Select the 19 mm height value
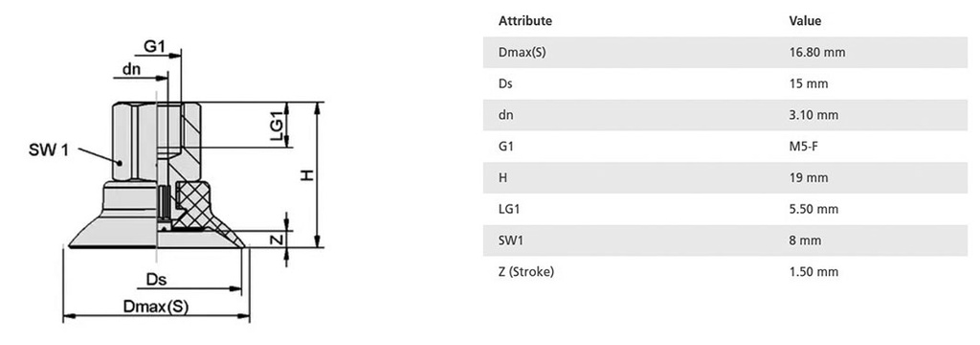Image resolution: width=980 pixels, height=345 pixels. pyautogui.click(x=809, y=178)
